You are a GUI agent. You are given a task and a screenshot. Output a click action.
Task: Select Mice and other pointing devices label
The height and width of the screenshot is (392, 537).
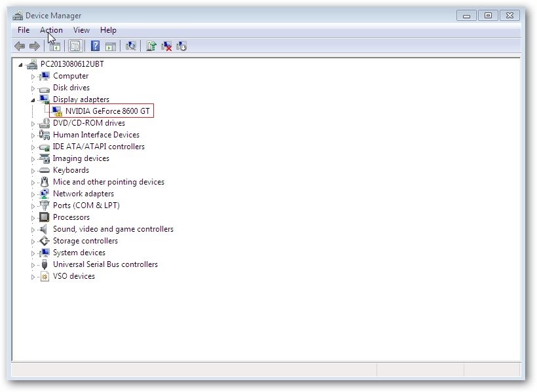[x=109, y=182]
